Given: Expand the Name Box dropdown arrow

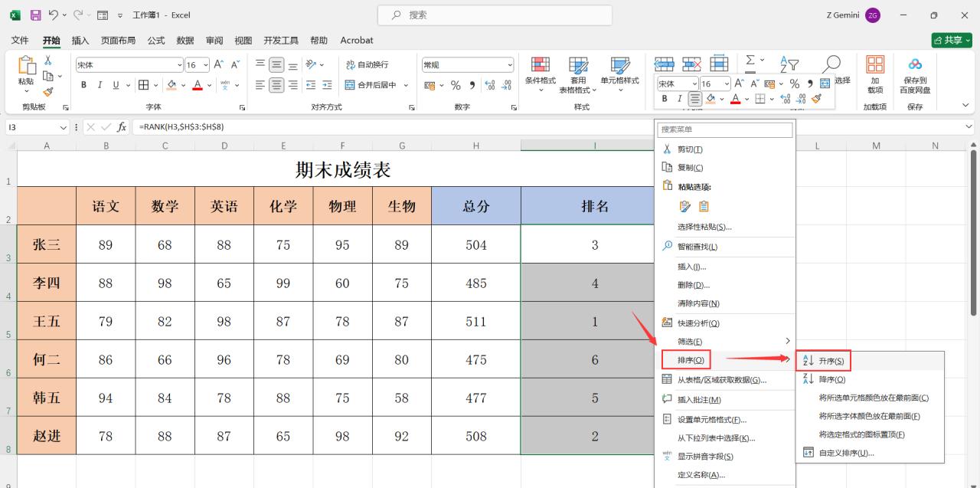Looking at the screenshot, I should [64, 127].
